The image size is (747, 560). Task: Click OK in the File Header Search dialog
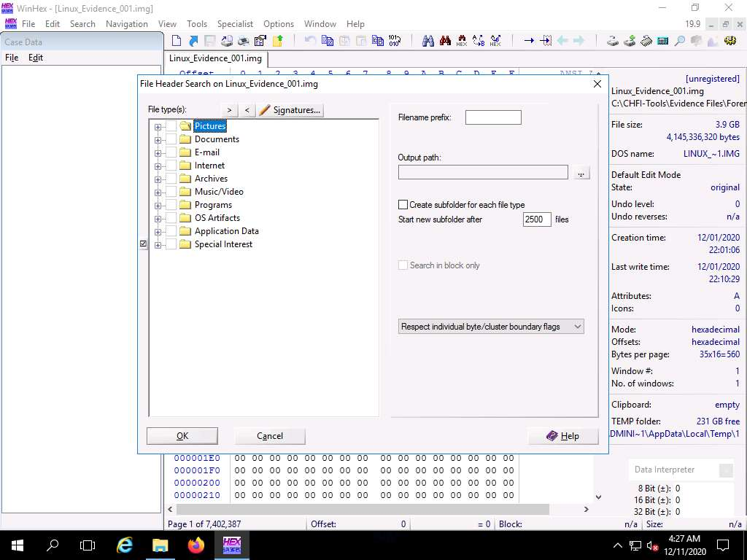(x=182, y=436)
